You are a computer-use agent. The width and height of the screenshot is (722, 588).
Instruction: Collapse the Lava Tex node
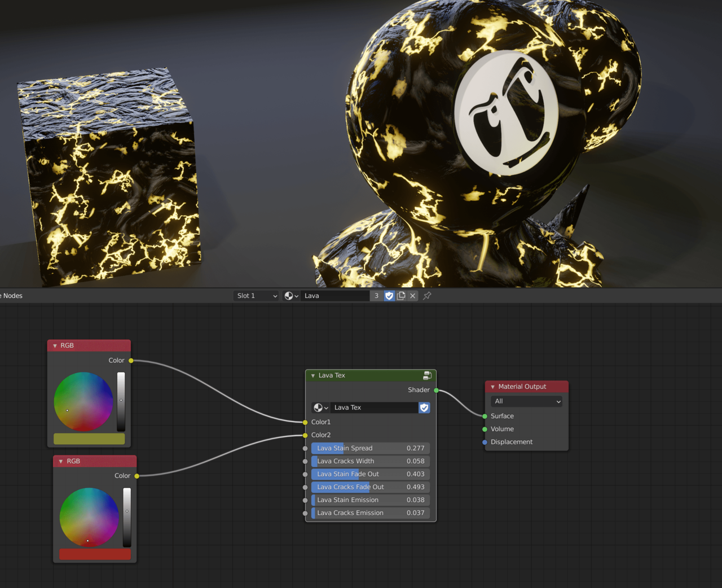coord(313,376)
